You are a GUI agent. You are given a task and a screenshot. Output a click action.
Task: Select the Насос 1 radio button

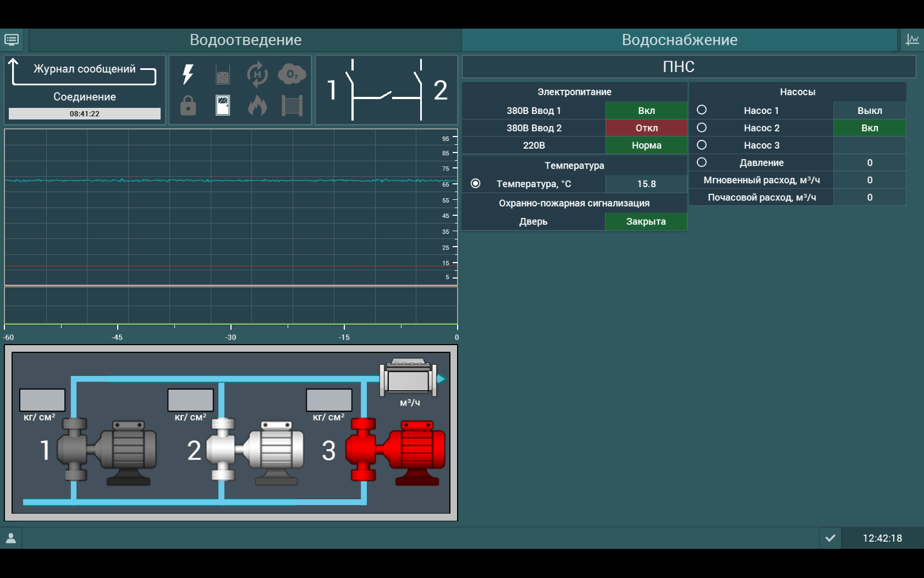tap(702, 110)
